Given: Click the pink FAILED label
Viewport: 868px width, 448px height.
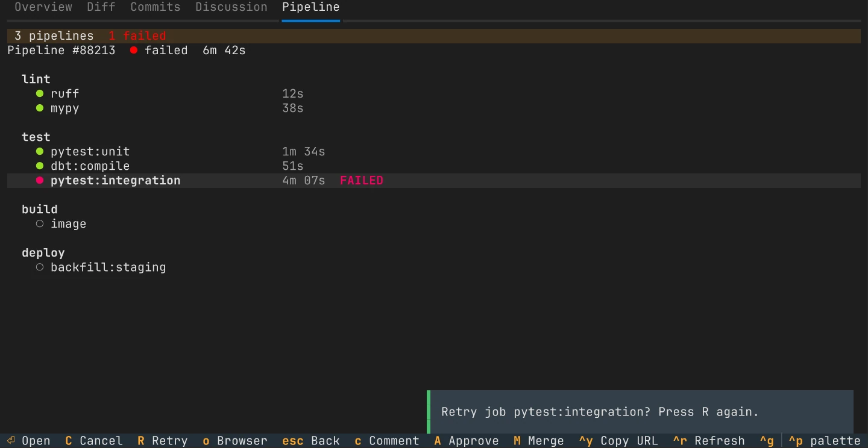Looking at the screenshot, I should pyautogui.click(x=362, y=180).
